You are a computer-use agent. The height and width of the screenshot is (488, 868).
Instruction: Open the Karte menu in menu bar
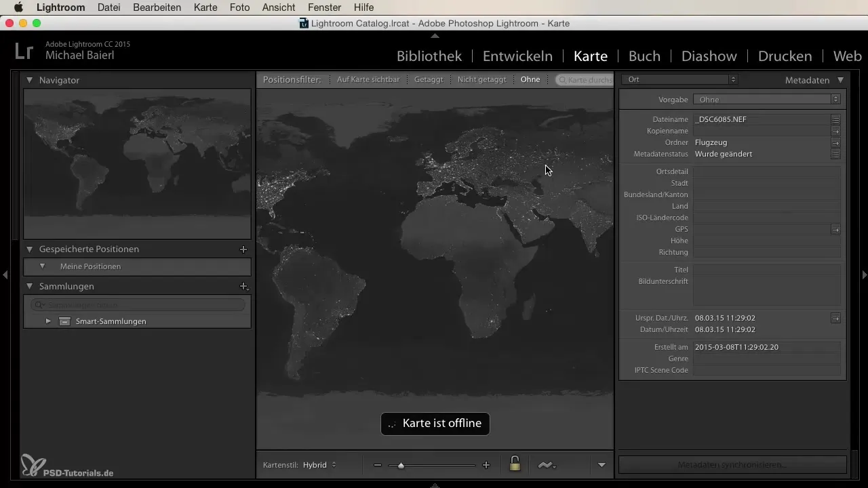[x=205, y=7]
